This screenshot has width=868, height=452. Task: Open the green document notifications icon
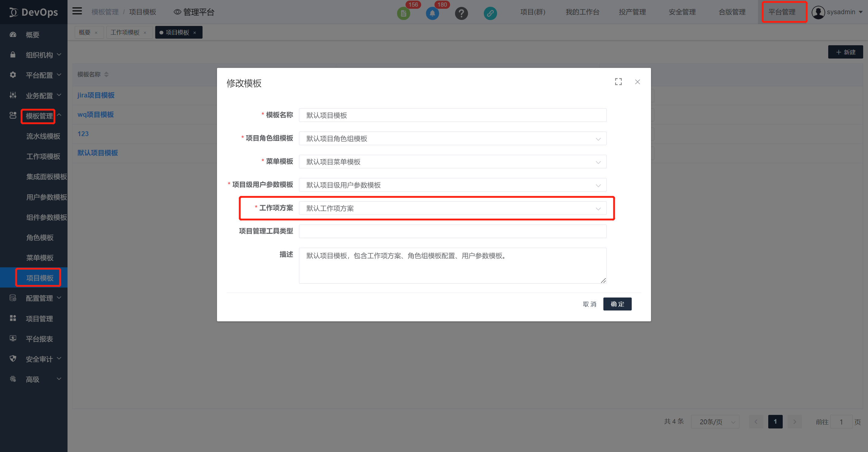point(403,14)
